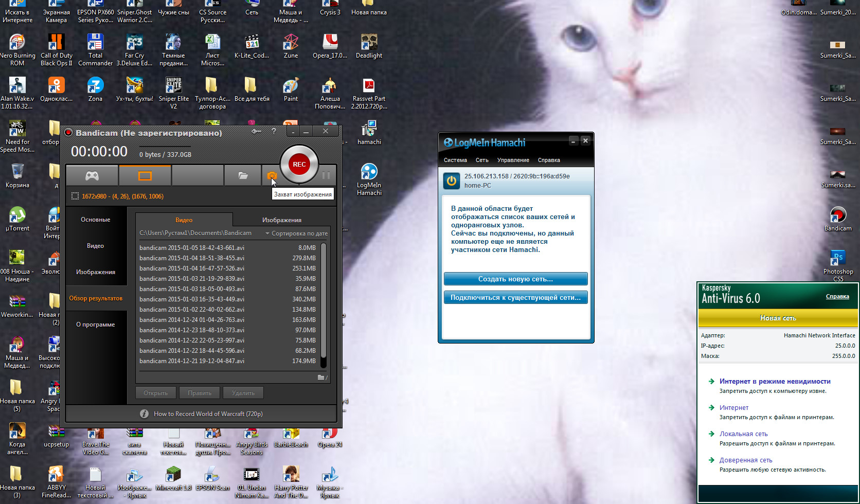The image size is (860, 504).
Task: Click the Bandicam folder path C:\Users\Рустам1\Documents\Bandicam
Action: point(195,233)
